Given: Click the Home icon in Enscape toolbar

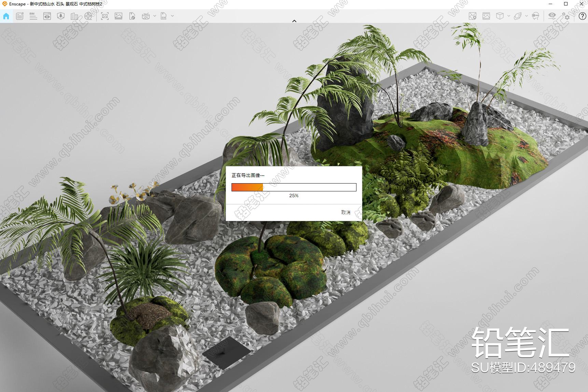Looking at the screenshot, I should click(x=6, y=16).
